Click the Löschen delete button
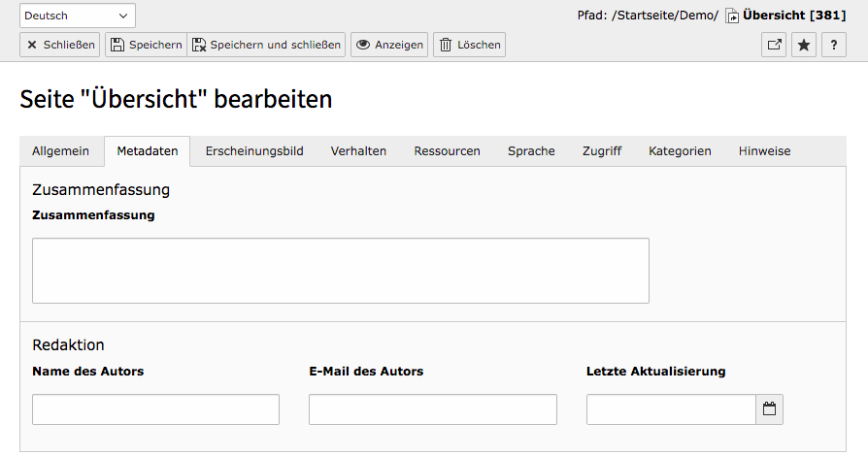Screen dimensions: 868x456 [469, 45]
